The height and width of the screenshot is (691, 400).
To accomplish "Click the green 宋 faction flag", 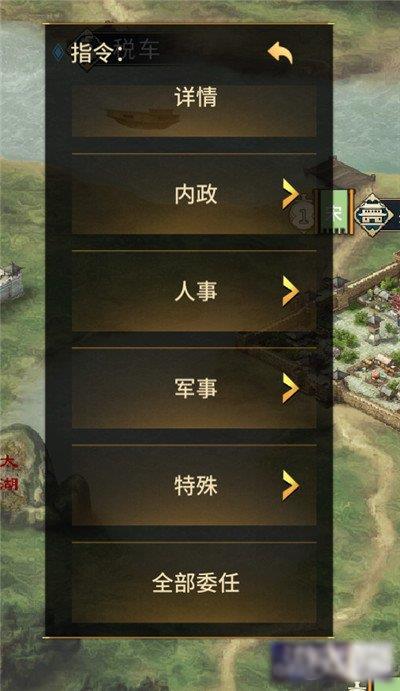I will (x=337, y=212).
